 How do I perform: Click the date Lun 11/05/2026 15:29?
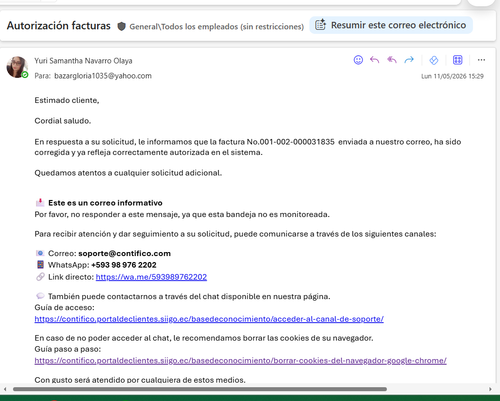(x=452, y=76)
